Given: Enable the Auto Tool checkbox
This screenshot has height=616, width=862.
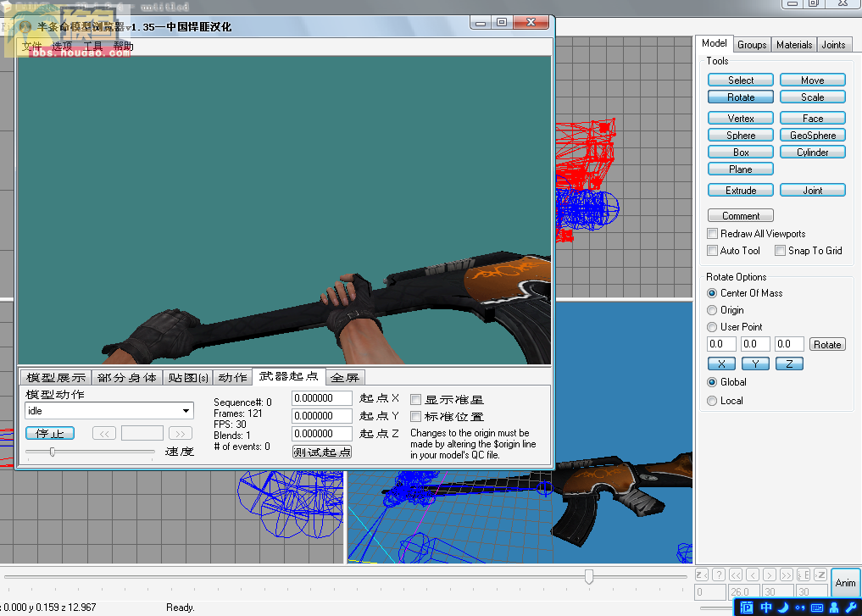Looking at the screenshot, I should pos(713,251).
